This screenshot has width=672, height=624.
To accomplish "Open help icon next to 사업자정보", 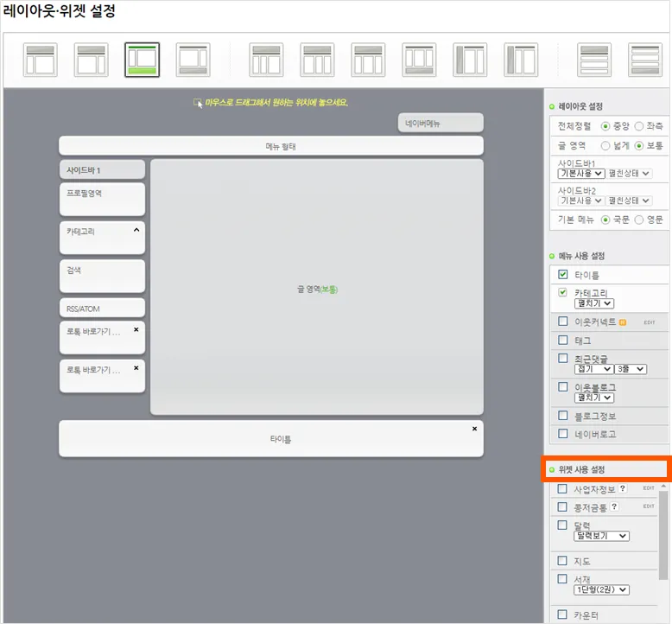I will click(623, 488).
